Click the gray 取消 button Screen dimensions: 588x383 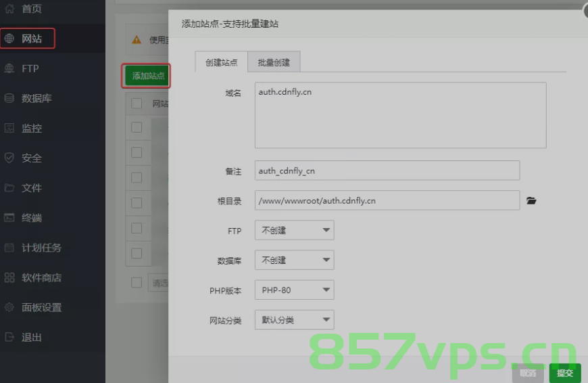528,372
